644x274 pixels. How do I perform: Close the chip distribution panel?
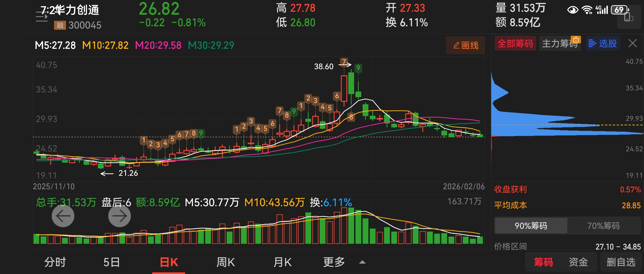[x=632, y=43]
